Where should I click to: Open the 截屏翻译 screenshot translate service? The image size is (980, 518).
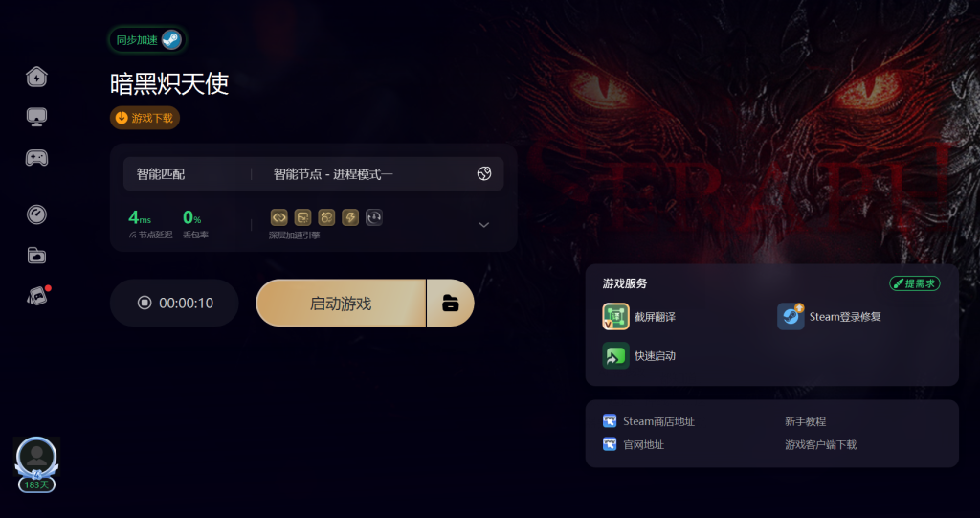(x=639, y=317)
